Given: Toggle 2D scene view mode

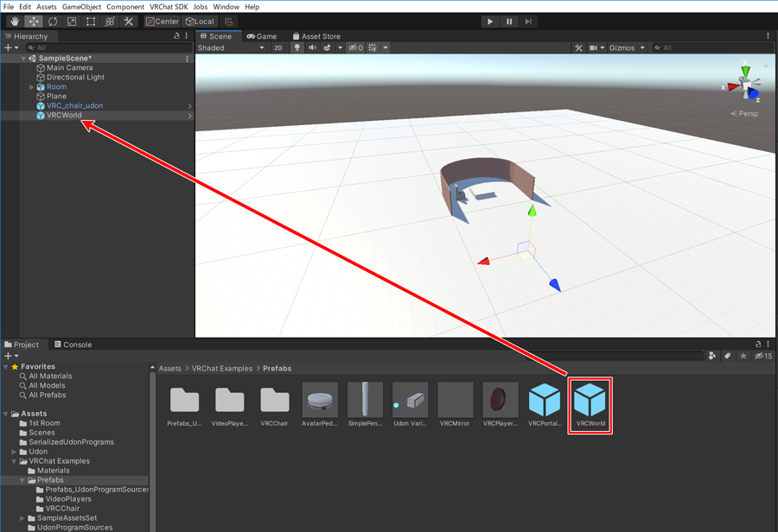Looking at the screenshot, I should [278, 48].
